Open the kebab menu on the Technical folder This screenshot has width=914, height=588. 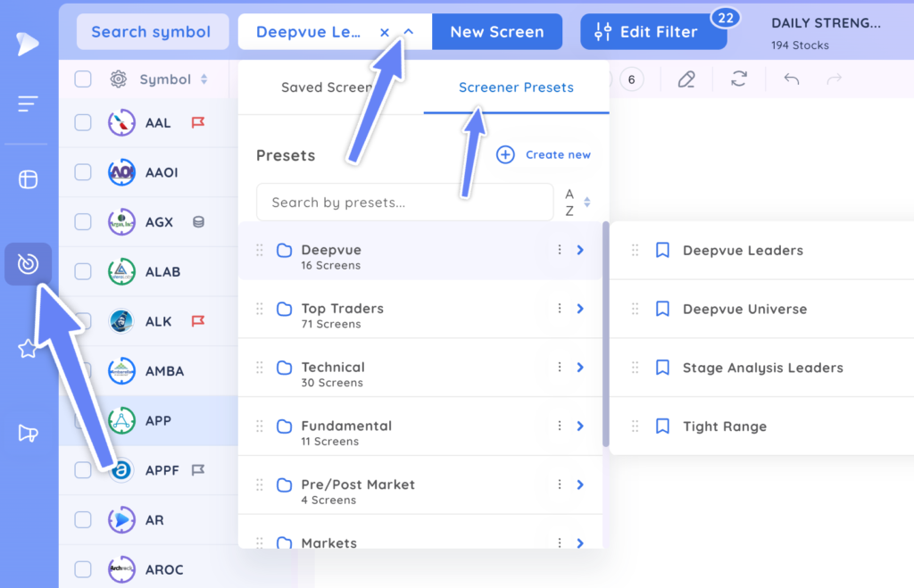click(560, 367)
